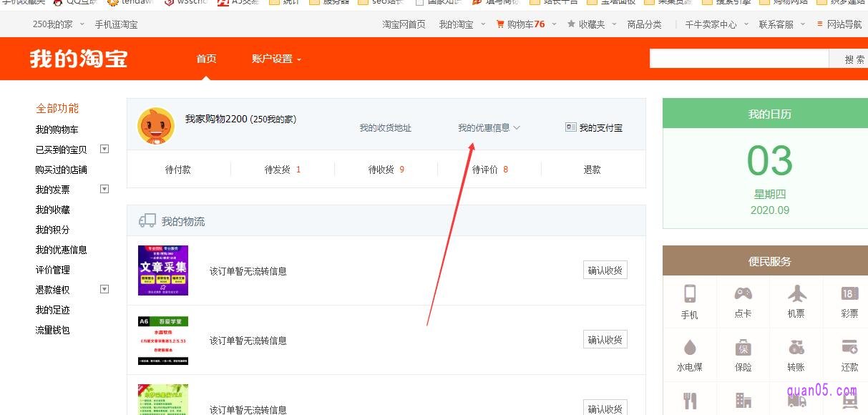Confirm receipt for 文章采集 order
Viewport: 868px width, 415px height.
click(605, 270)
